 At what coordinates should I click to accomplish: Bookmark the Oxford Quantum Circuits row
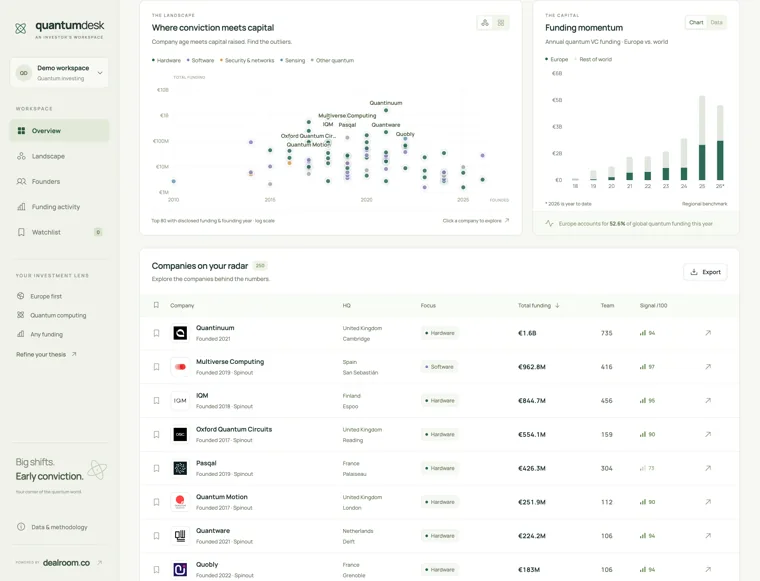pos(156,435)
